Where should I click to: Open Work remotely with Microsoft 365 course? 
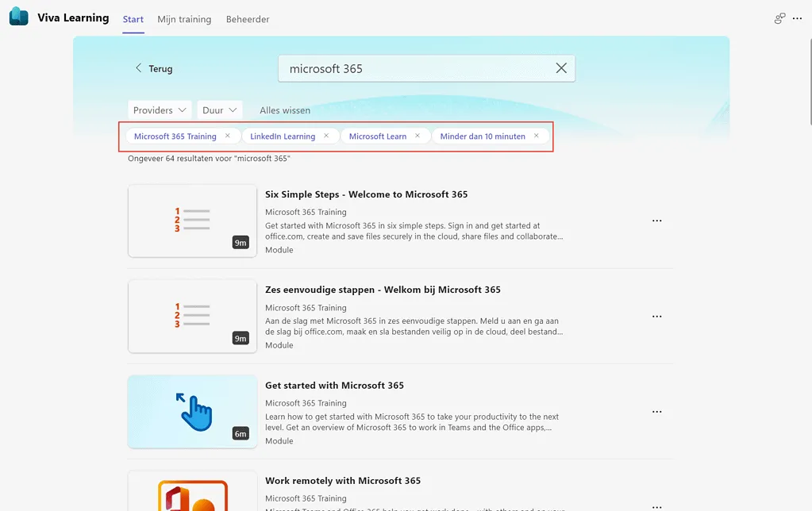342,481
